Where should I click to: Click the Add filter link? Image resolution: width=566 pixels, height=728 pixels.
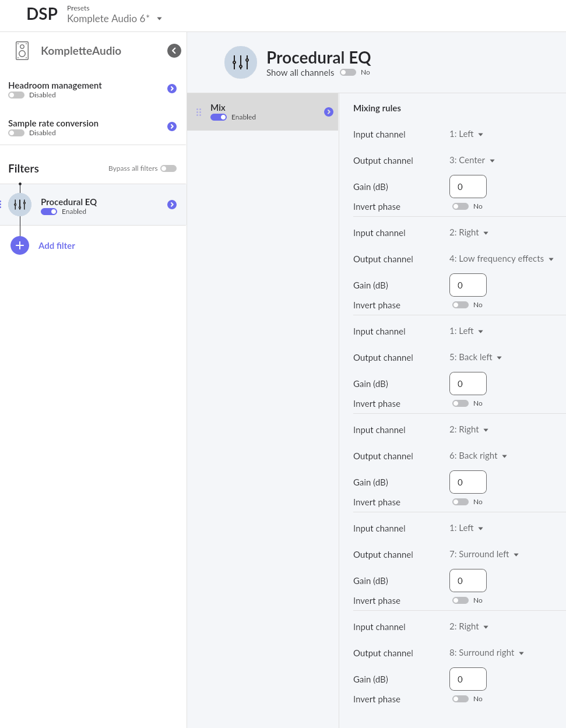pyautogui.click(x=57, y=246)
